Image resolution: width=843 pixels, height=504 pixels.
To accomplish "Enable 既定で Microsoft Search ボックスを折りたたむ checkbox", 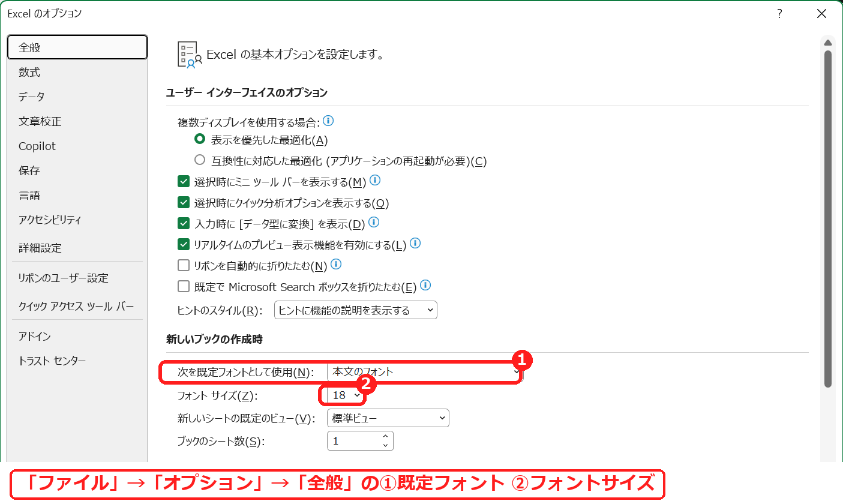I will click(184, 286).
